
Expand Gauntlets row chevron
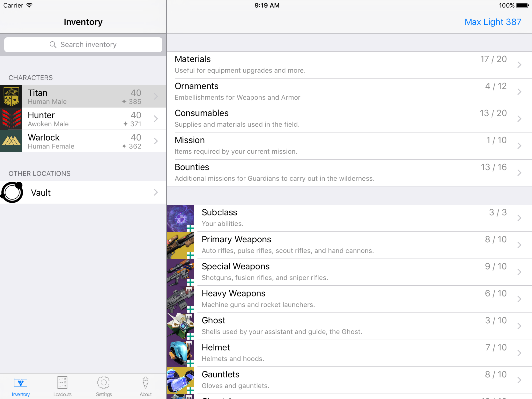[x=519, y=380]
